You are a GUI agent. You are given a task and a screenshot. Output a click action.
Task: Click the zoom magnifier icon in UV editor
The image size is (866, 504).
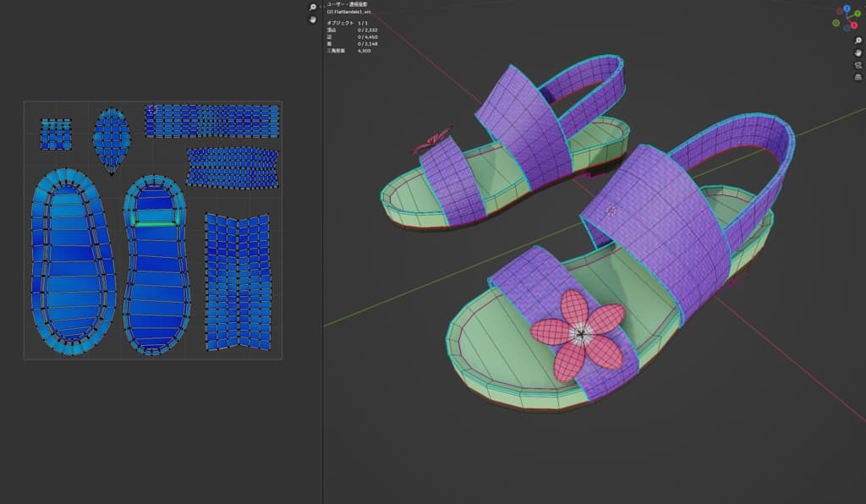click(313, 7)
